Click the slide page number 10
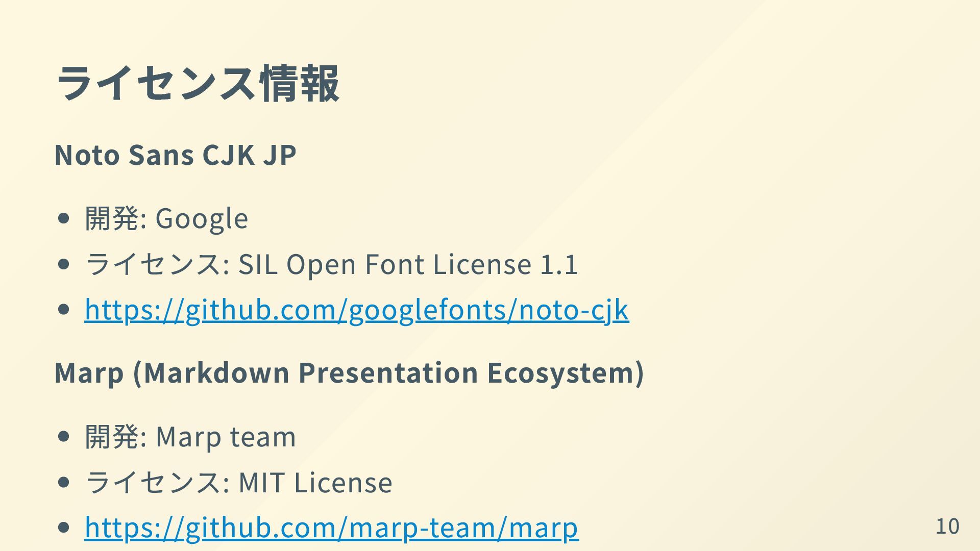 [947, 526]
